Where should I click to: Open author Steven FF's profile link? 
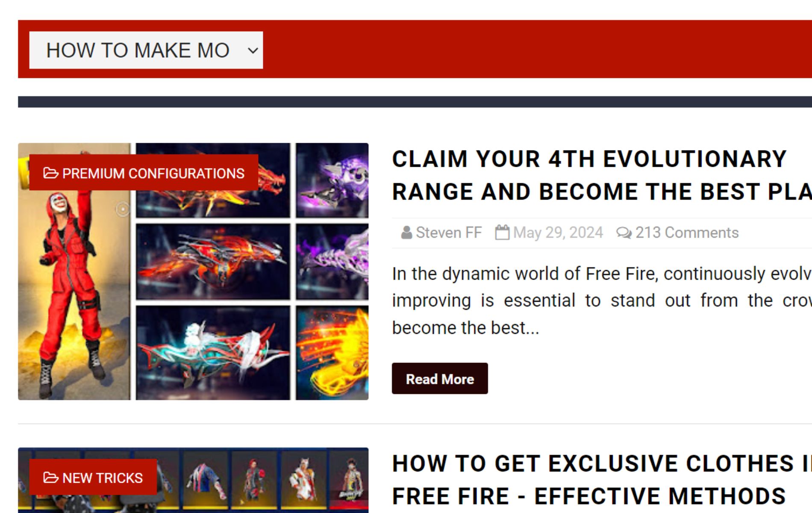(449, 233)
